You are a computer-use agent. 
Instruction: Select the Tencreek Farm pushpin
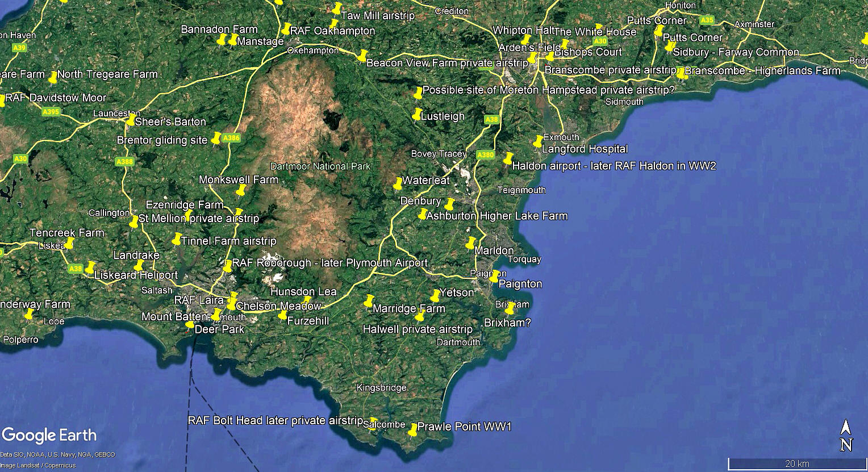click(69, 244)
